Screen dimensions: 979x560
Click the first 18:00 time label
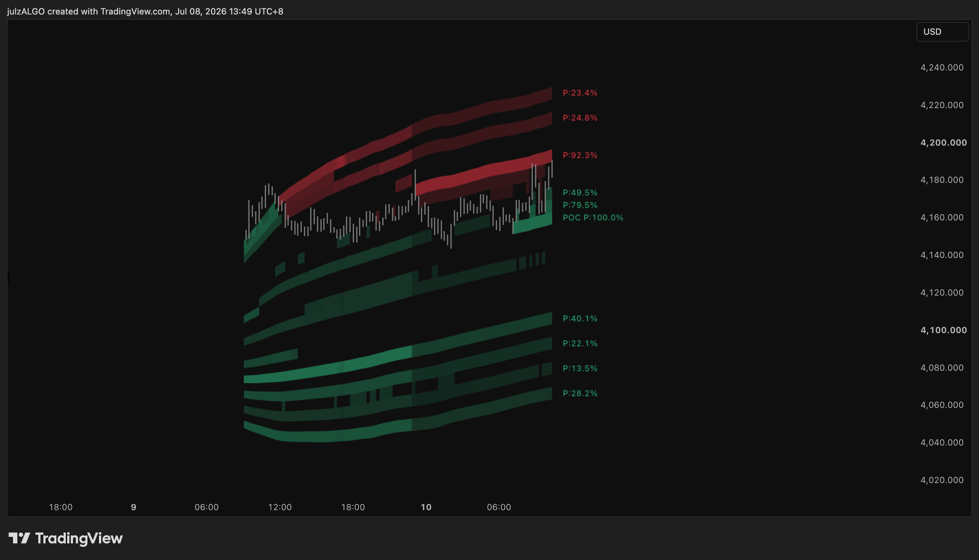(61, 507)
